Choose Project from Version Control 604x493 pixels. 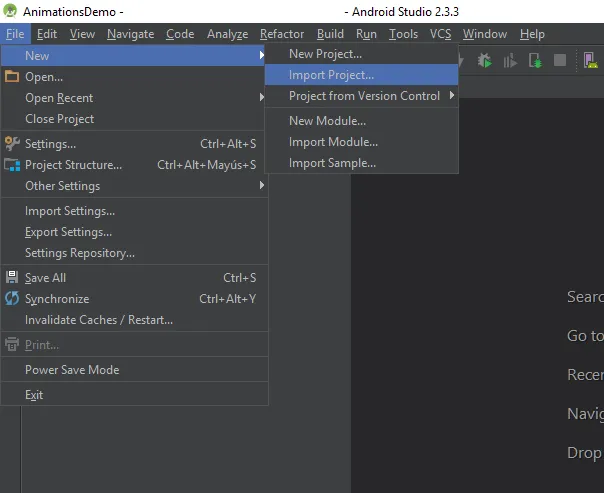(362, 96)
